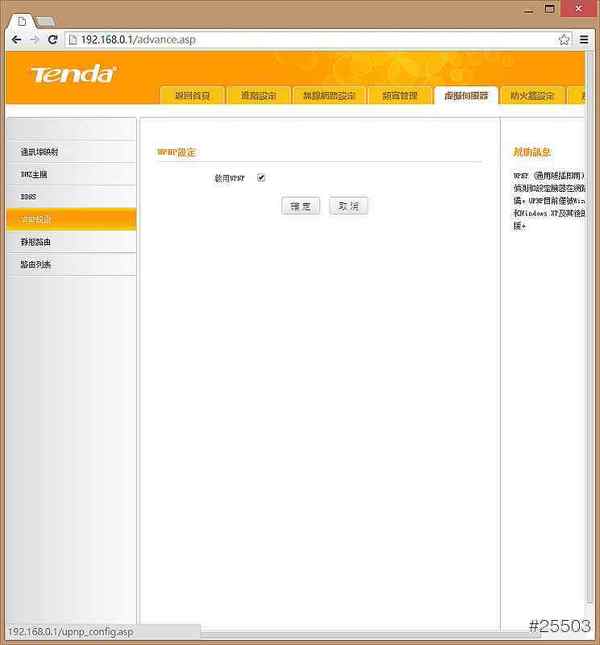
Task: Open 靜態路由 in the sidebar
Action: pos(72,242)
